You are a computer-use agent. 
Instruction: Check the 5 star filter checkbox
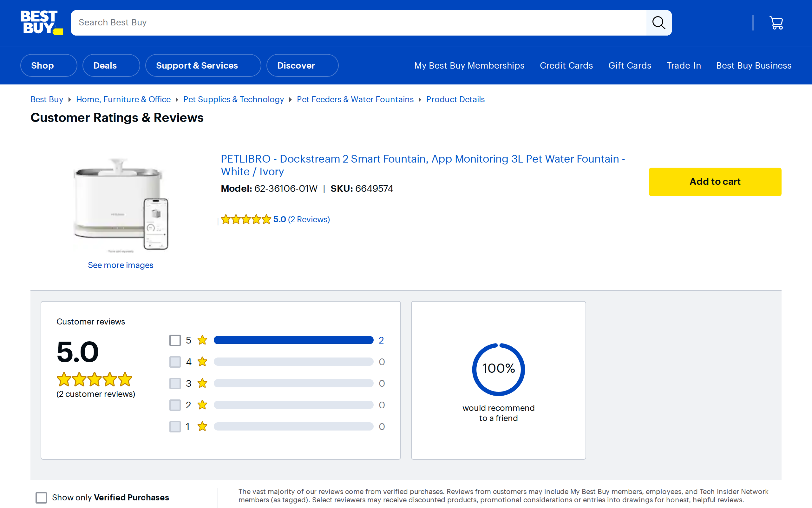tap(175, 340)
